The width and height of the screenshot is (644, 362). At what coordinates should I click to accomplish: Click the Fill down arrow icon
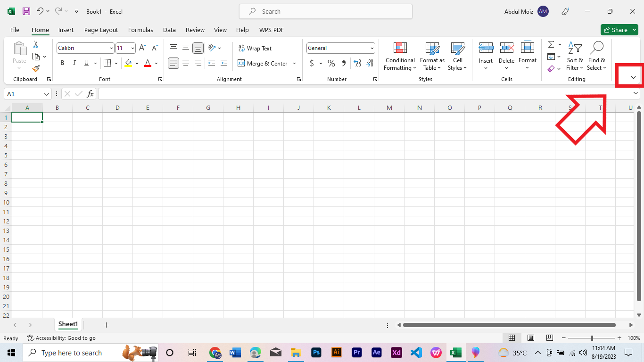pos(551,57)
